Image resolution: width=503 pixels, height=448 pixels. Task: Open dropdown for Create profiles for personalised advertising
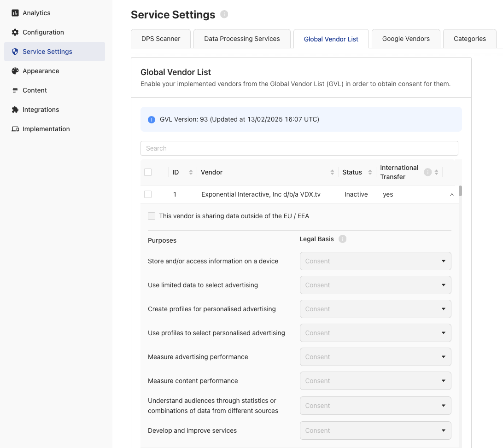[375, 309]
